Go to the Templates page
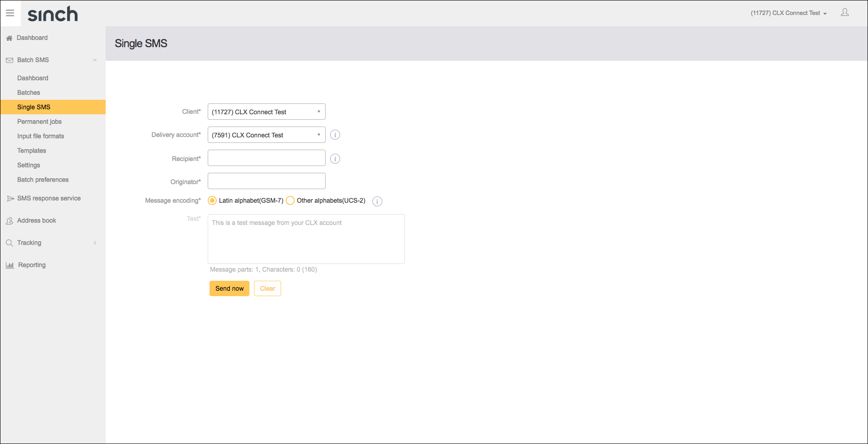The width and height of the screenshot is (868, 444). point(31,150)
